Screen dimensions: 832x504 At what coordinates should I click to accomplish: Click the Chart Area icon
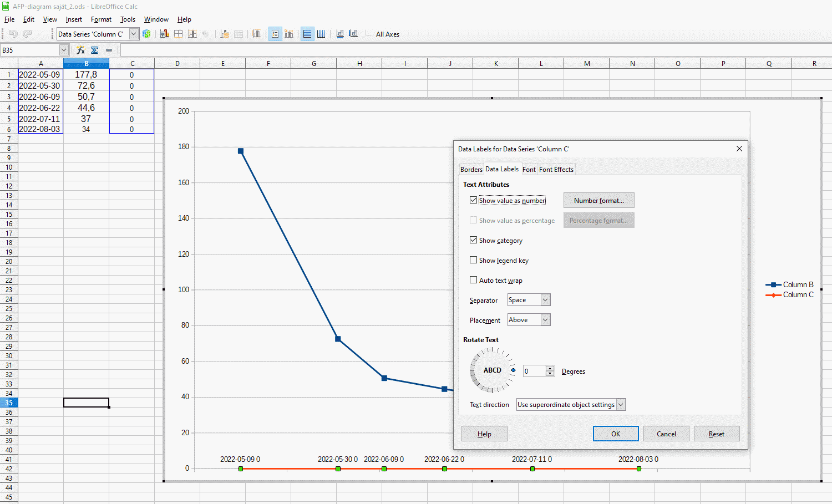[179, 34]
